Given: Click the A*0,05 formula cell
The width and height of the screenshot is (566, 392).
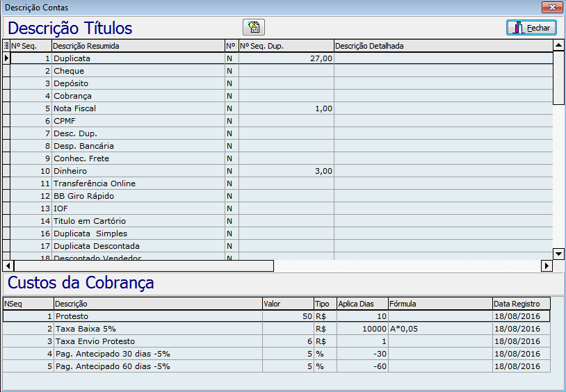Looking at the screenshot, I should click(x=440, y=329).
